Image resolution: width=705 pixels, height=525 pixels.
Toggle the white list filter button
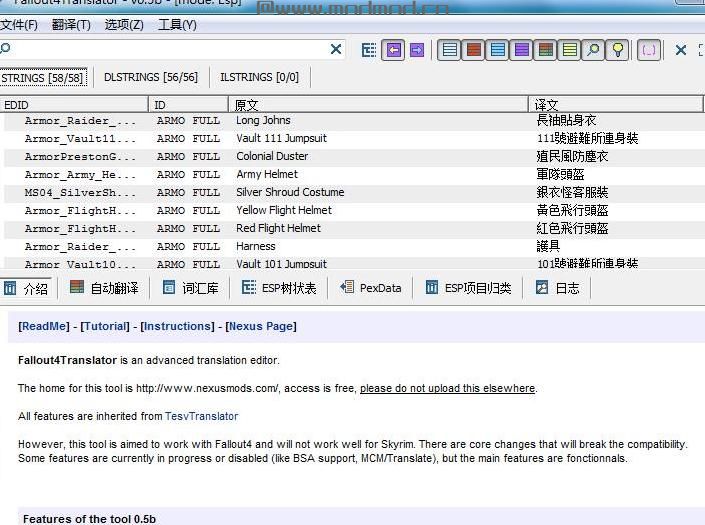point(449,50)
